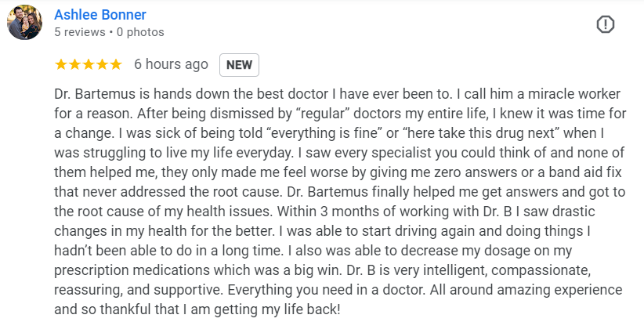Click the fifth star of the rating
Image resolution: width=644 pixels, height=322 pixels.
[x=115, y=64]
